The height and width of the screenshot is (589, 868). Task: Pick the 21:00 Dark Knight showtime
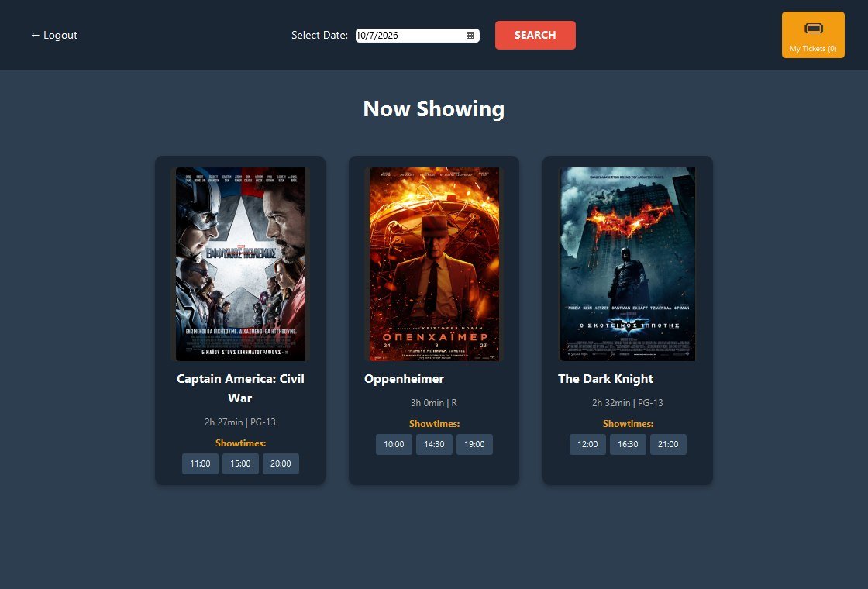(668, 444)
